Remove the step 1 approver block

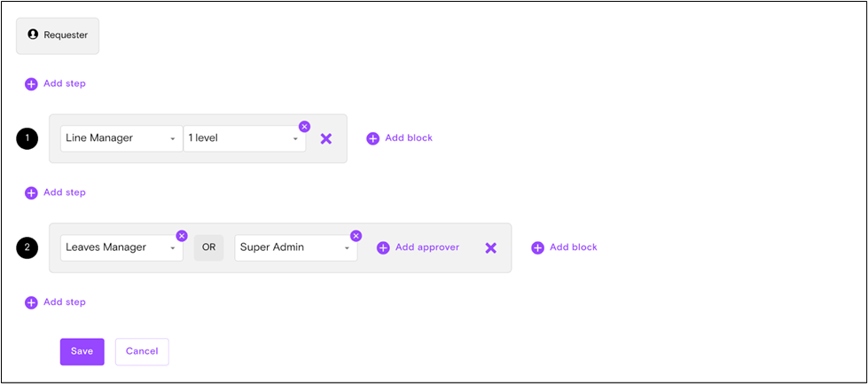click(325, 138)
